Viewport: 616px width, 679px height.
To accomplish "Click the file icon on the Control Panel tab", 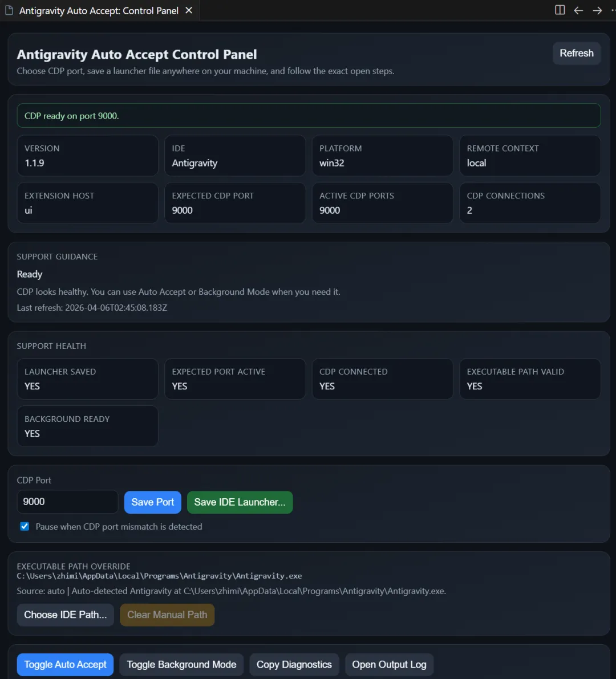I will pos(9,10).
